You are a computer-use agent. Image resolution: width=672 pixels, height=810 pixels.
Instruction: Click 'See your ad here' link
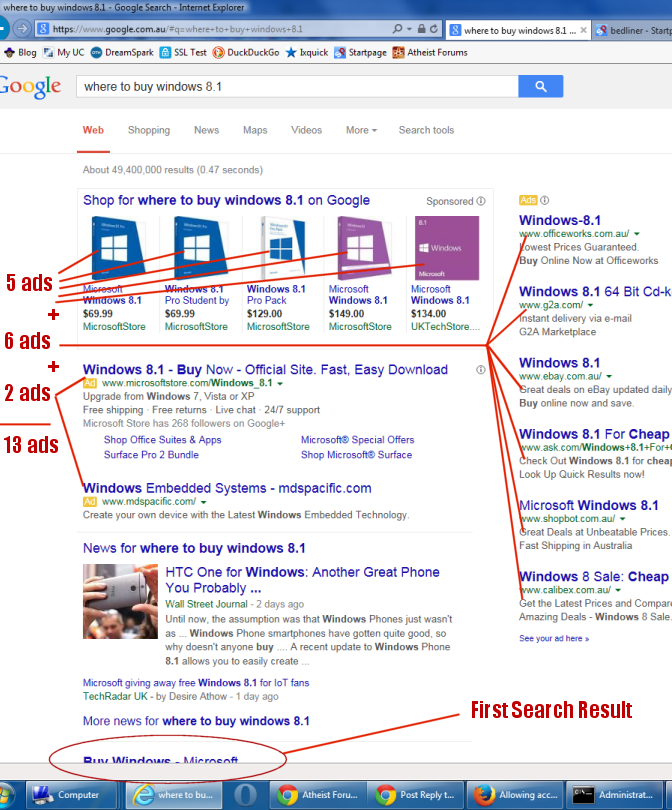click(554, 638)
